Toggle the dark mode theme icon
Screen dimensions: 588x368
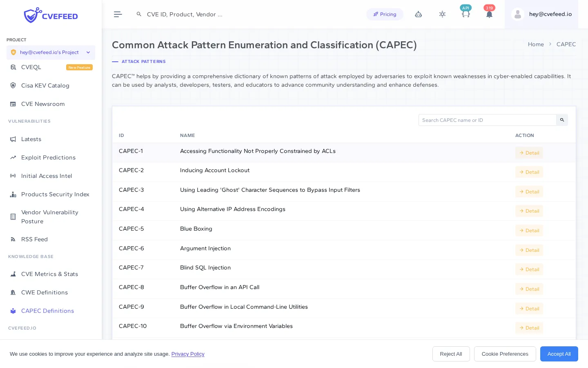pyautogui.click(x=442, y=14)
